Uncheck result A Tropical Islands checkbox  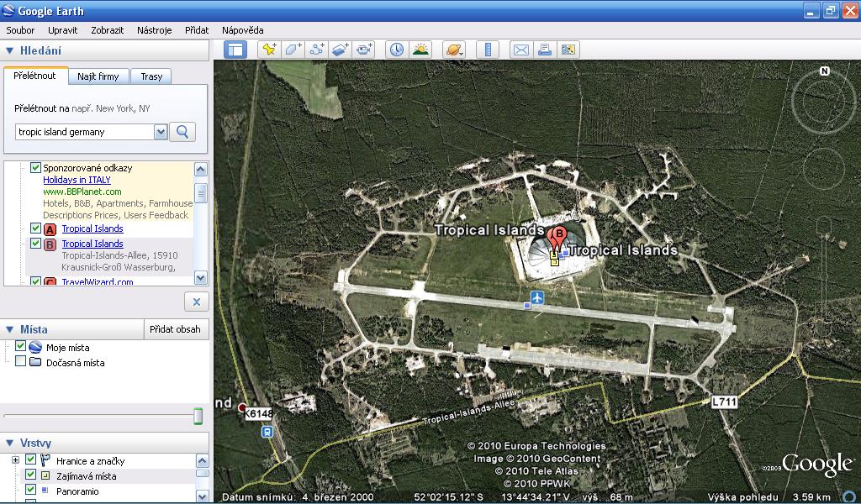tap(35, 228)
